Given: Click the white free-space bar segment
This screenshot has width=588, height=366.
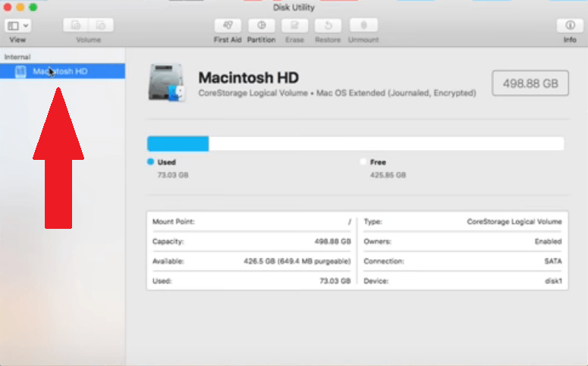Looking at the screenshot, I should [386, 144].
